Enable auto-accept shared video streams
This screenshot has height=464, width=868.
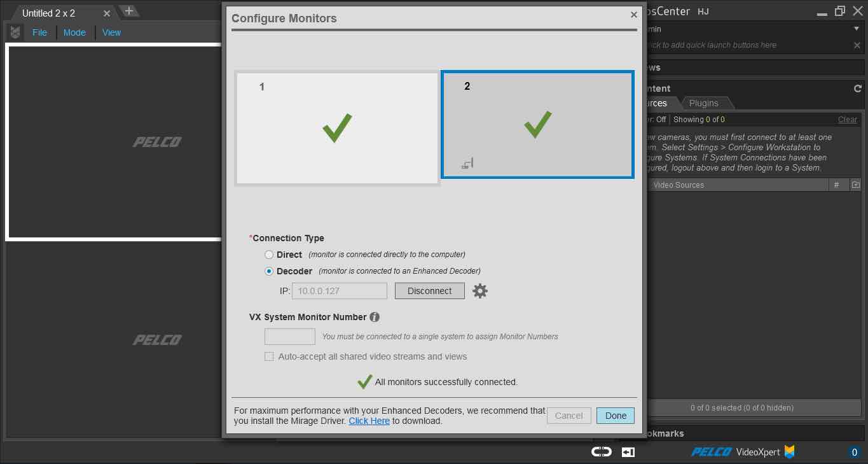pos(269,356)
